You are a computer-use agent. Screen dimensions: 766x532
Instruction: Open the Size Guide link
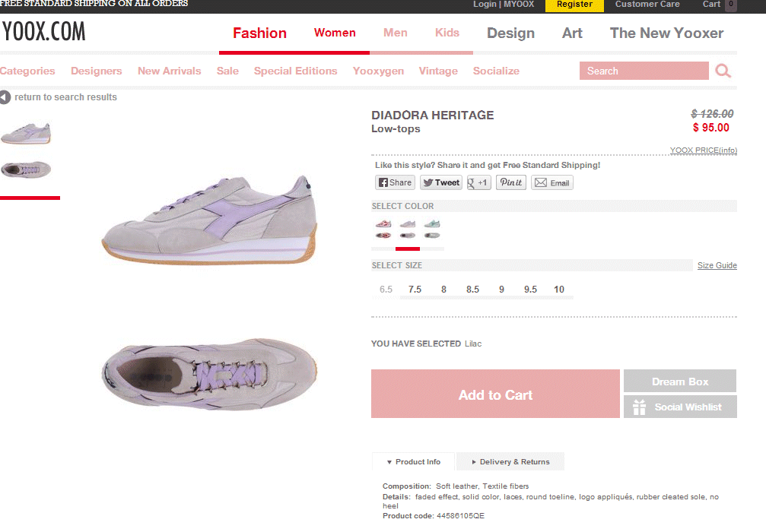coord(717,265)
